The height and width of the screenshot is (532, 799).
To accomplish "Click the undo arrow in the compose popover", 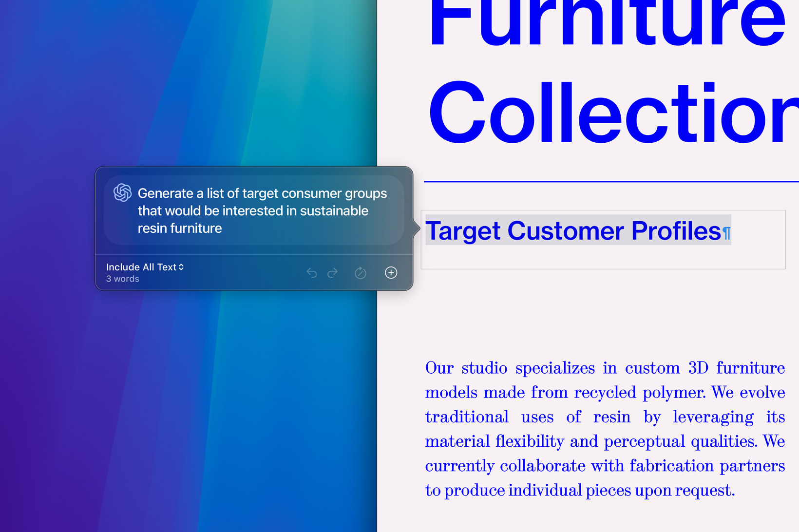I will tap(312, 273).
